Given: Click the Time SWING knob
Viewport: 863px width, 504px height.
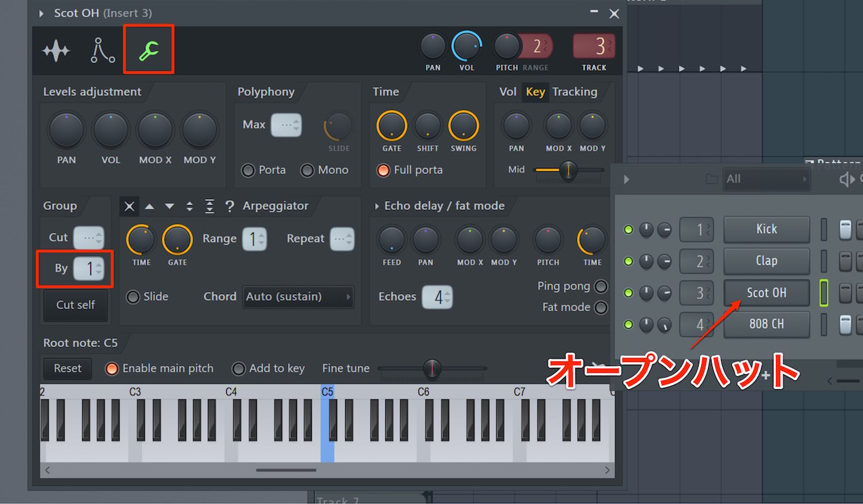Looking at the screenshot, I should pyautogui.click(x=463, y=126).
